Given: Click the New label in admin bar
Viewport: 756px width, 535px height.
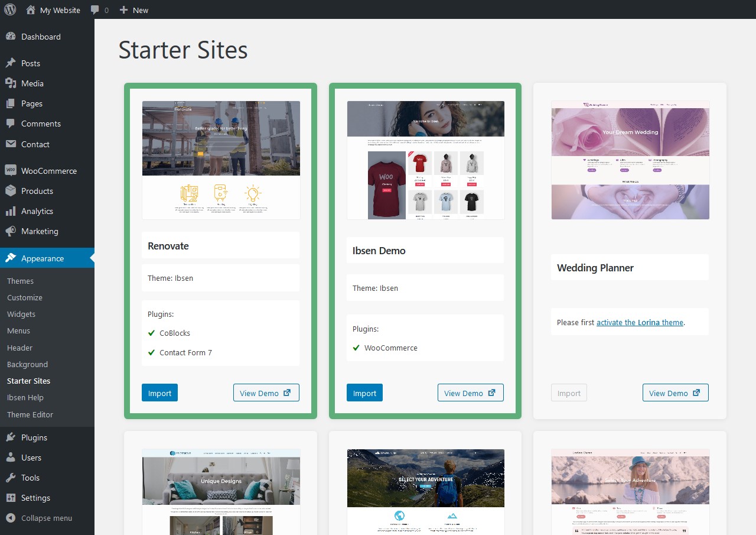Looking at the screenshot, I should (141, 10).
